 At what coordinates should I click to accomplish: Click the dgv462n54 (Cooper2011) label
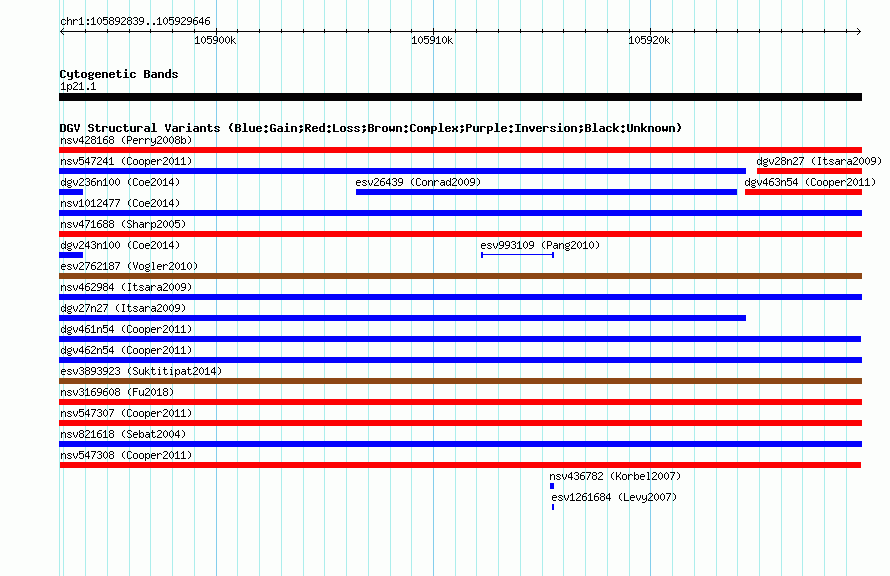(126, 350)
